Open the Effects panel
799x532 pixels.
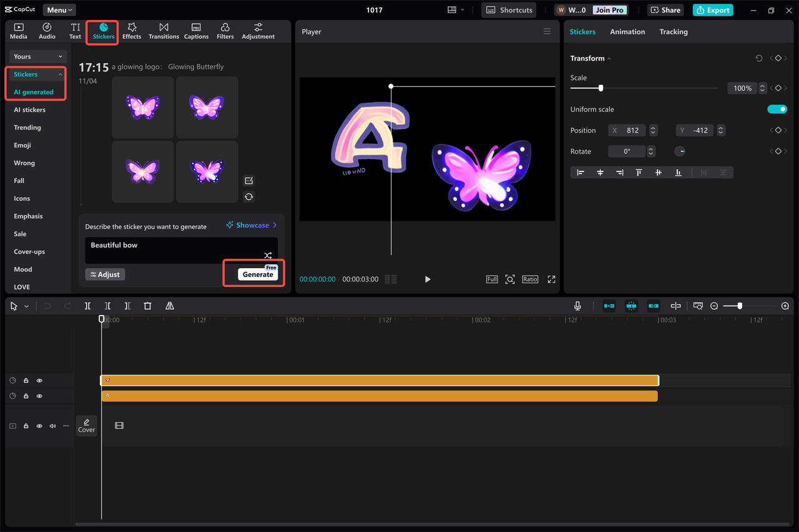(131, 31)
